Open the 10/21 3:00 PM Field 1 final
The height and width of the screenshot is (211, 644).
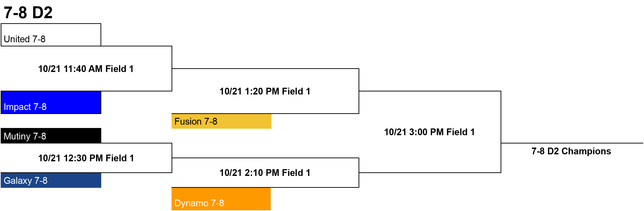[429, 132]
